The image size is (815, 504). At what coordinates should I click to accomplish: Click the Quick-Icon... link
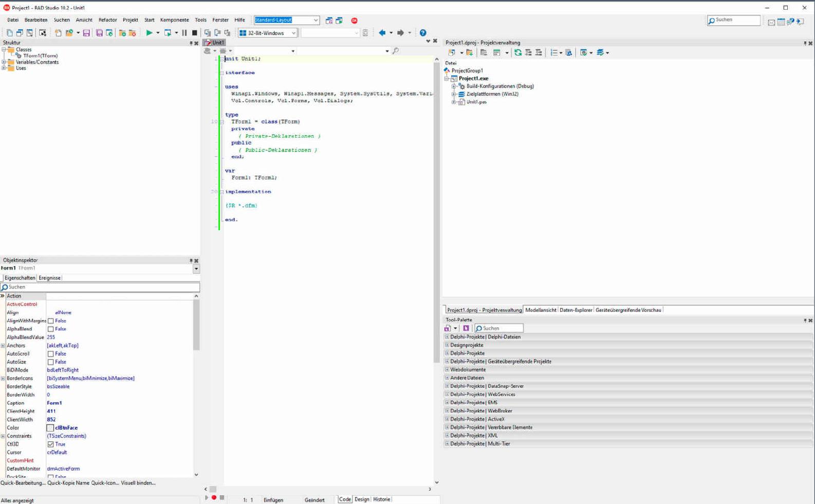point(105,483)
